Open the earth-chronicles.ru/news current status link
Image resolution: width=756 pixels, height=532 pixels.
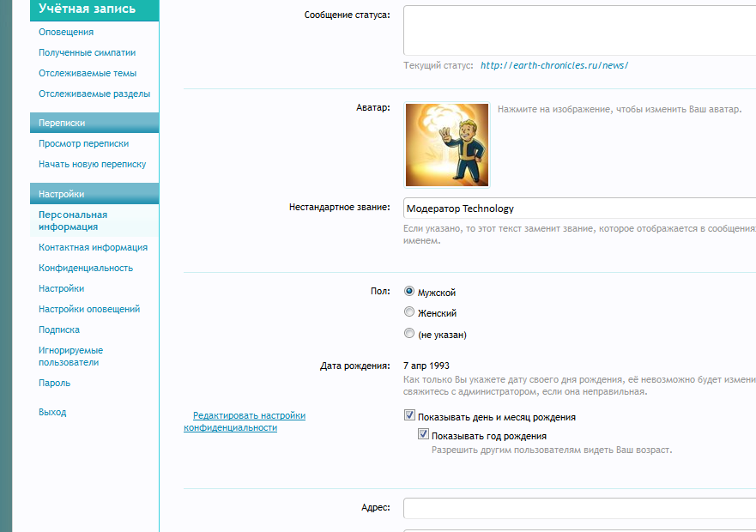[554, 65]
